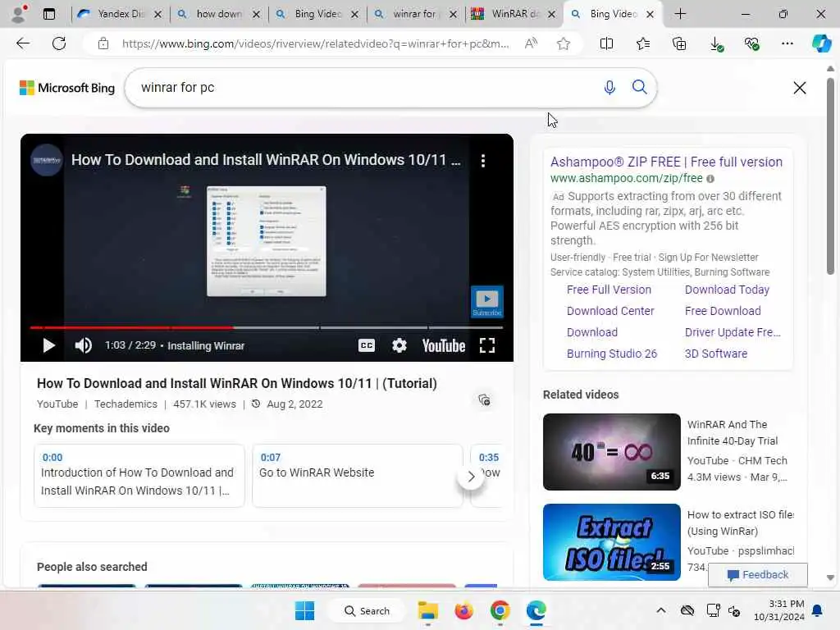Open File Explorer from taskbar
The width and height of the screenshot is (840, 630).
point(428,610)
